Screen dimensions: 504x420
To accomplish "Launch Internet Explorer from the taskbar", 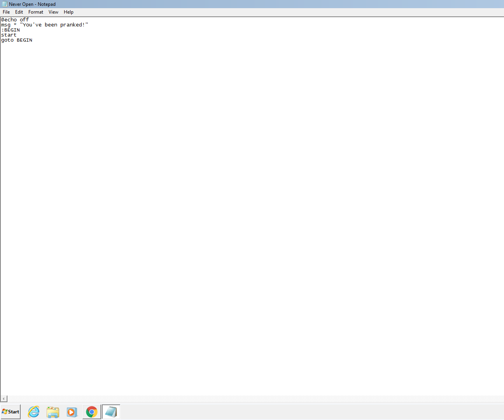I will pos(34,411).
